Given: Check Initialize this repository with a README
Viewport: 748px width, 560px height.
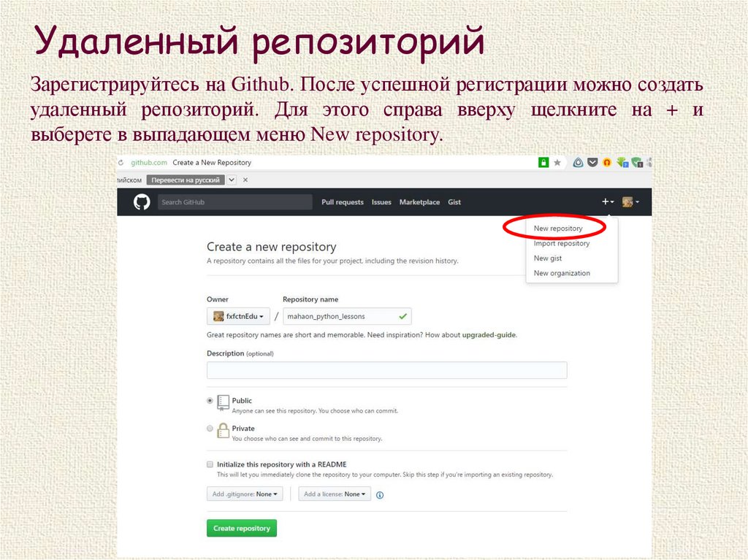Looking at the screenshot, I should coord(210,464).
